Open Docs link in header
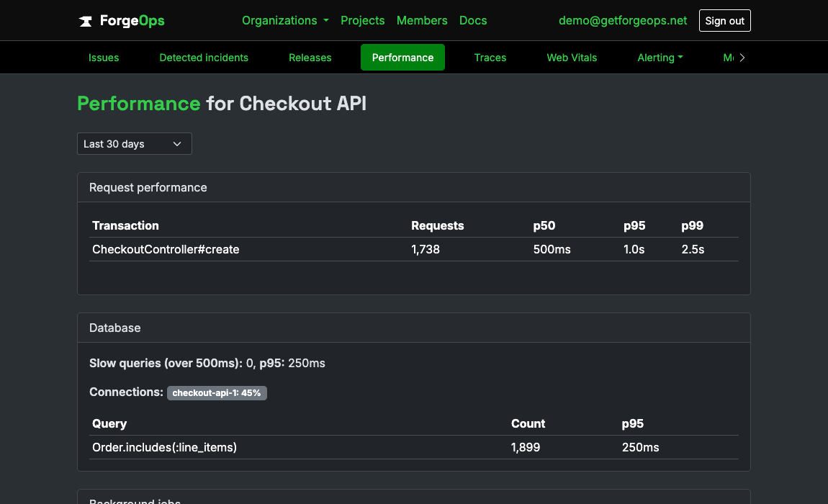Image resolution: width=828 pixels, height=504 pixels. coord(473,21)
